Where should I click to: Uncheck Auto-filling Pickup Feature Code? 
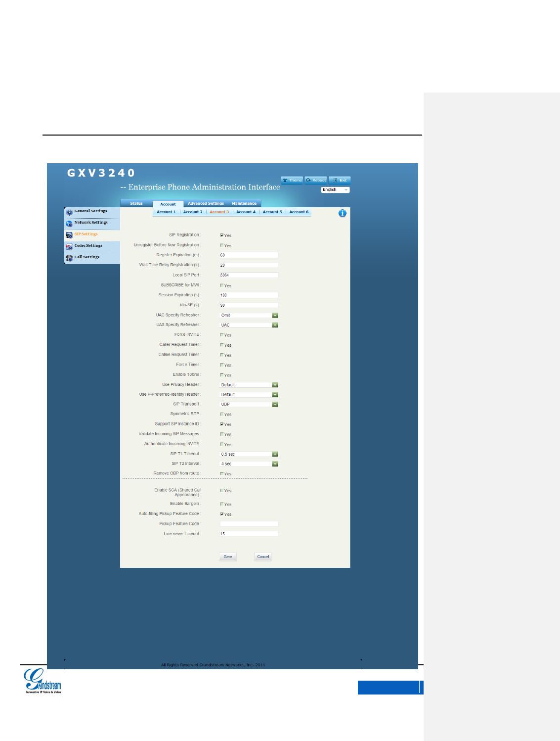[222, 514]
